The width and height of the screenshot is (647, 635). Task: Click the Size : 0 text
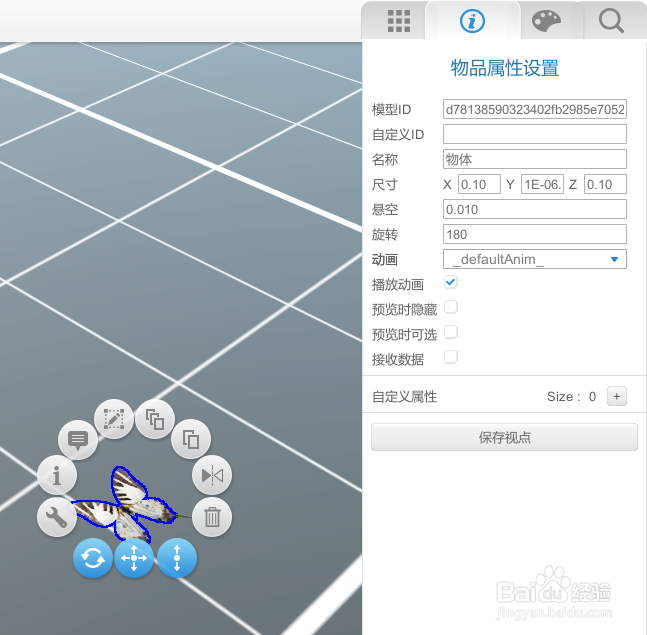pyautogui.click(x=571, y=397)
